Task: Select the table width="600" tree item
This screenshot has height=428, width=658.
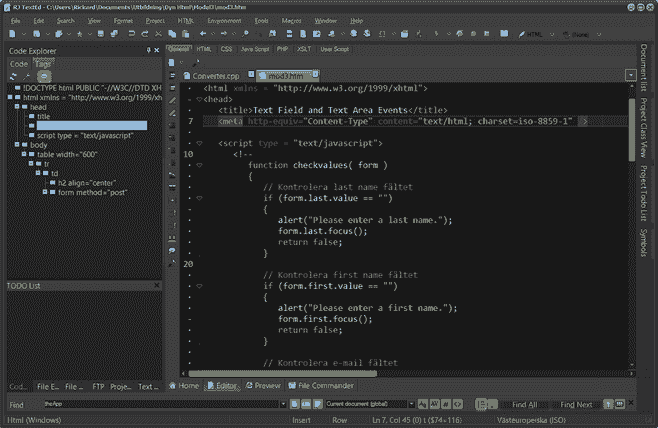Action: tap(67, 154)
